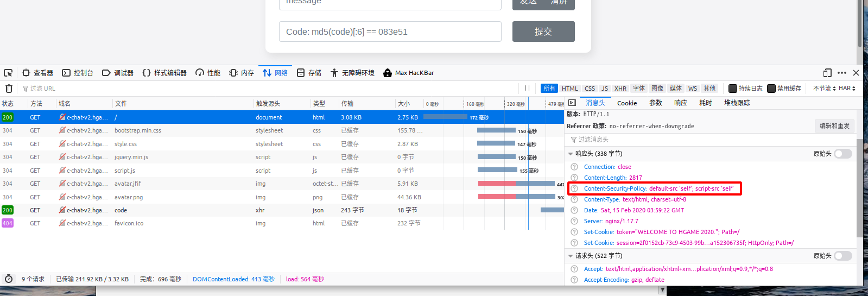The width and height of the screenshot is (868, 296).
Task: Toggle raw response headers switch
Action: [x=842, y=154]
